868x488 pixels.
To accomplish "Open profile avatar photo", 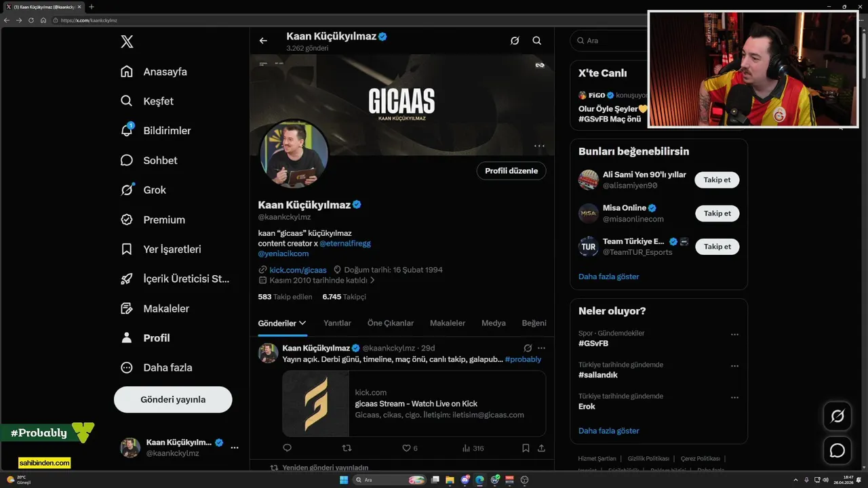I will click(x=294, y=154).
